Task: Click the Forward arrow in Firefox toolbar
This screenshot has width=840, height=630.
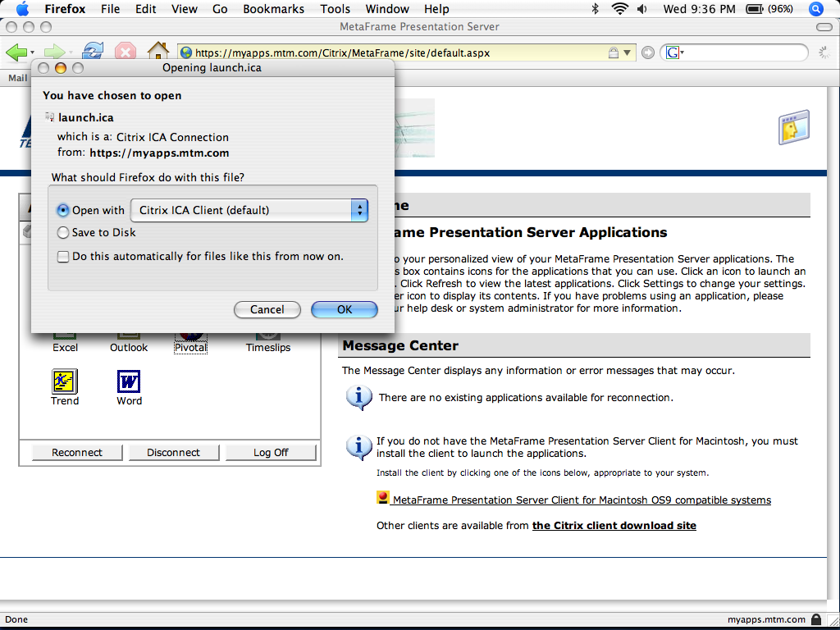Action: [x=54, y=52]
